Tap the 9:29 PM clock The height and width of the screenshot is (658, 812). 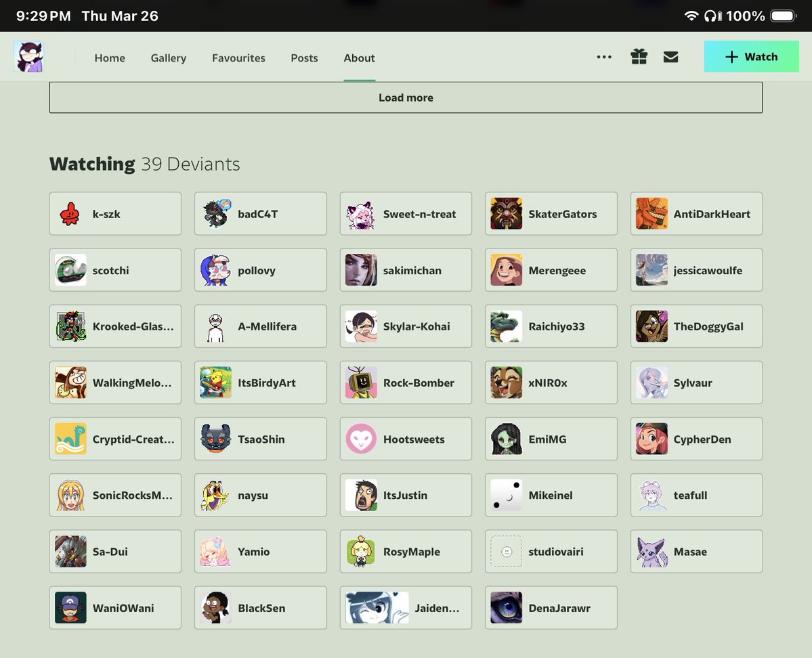click(x=43, y=16)
